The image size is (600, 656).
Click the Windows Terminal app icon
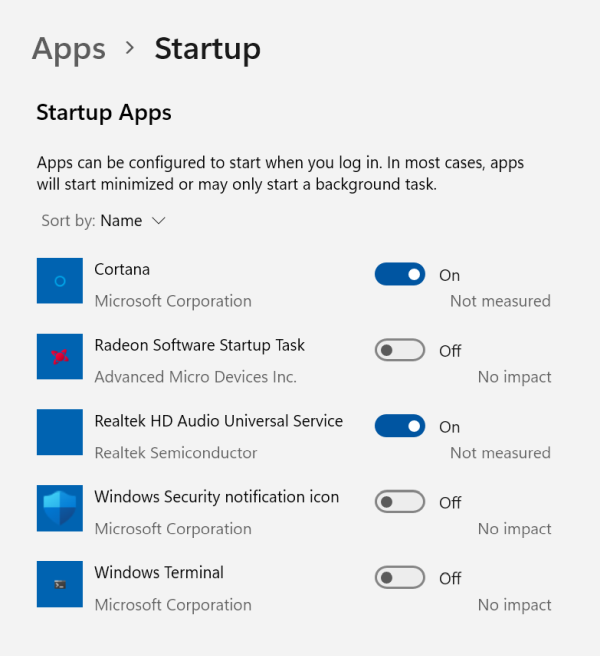[x=60, y=585]
